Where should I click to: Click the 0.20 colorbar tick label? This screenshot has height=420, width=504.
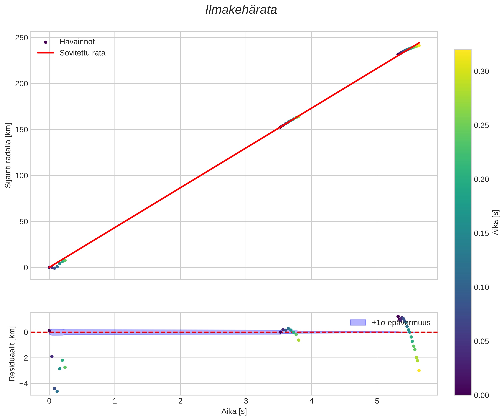pos(481,180)
